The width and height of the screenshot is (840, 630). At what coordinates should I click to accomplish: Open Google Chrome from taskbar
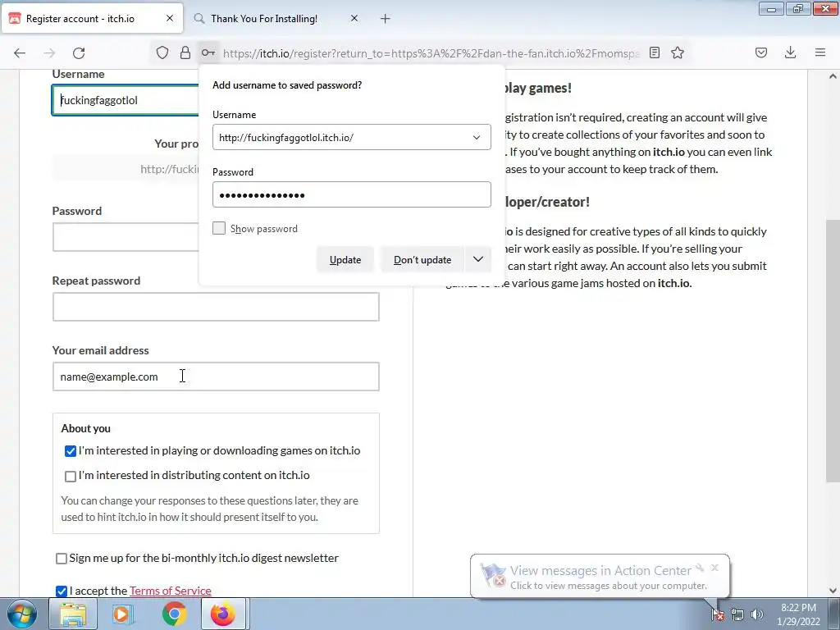click(174, 614)
